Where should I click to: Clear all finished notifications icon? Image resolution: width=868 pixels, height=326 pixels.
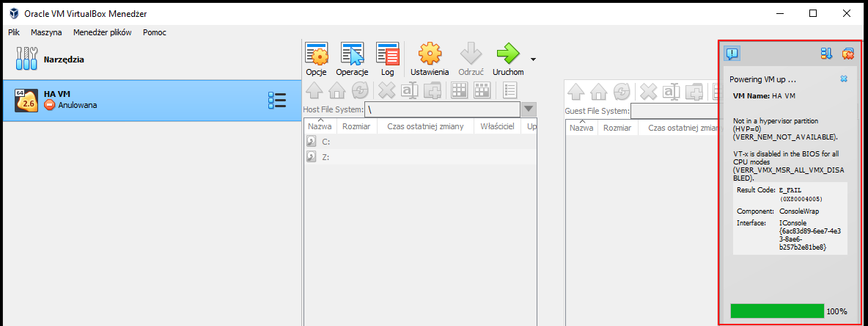(x=848, y=54)
